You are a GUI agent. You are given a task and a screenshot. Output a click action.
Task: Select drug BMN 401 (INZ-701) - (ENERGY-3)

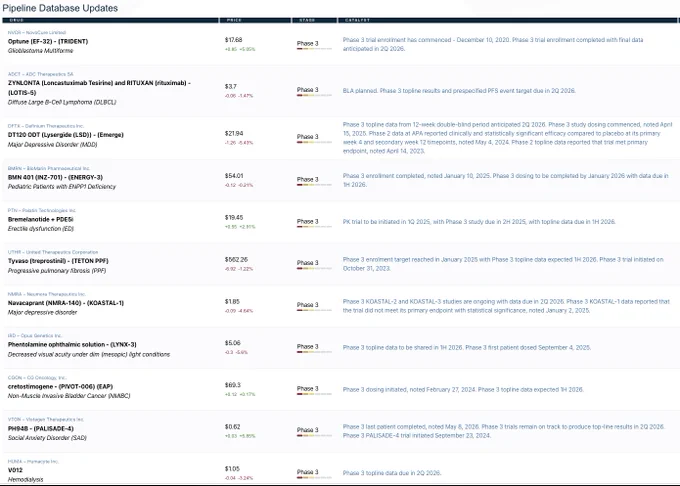(55, 177)
